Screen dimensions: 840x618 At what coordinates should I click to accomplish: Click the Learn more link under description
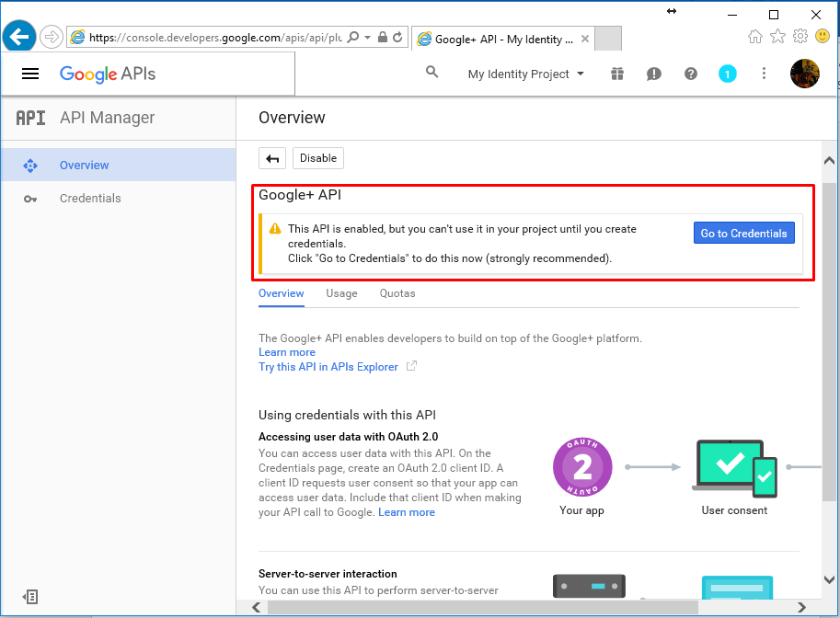pyautogui.click(x=287, y=352)
